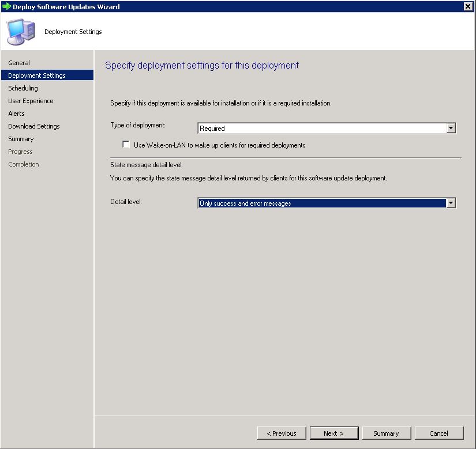
Task: Open the Type of deployment dropdown arrow
Action: [x=451, y=128]
